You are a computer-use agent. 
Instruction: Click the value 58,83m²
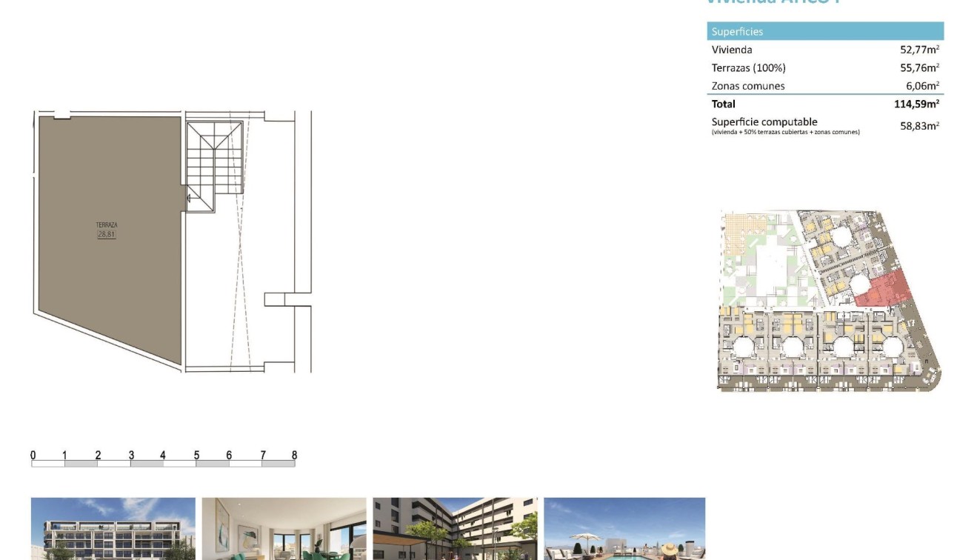pyautogui.click(x=920, y=125)
